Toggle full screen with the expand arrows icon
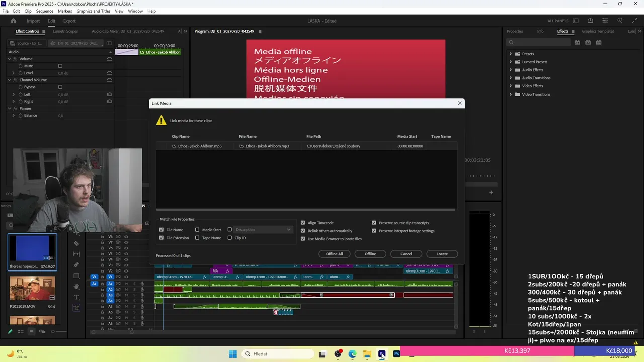 click(635, 21)
